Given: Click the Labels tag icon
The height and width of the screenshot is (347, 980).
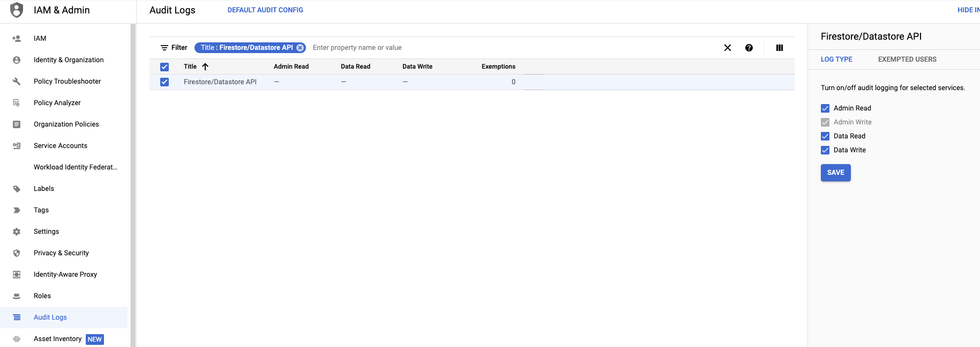Looking at the screenshot, I should tap(17, 189).
